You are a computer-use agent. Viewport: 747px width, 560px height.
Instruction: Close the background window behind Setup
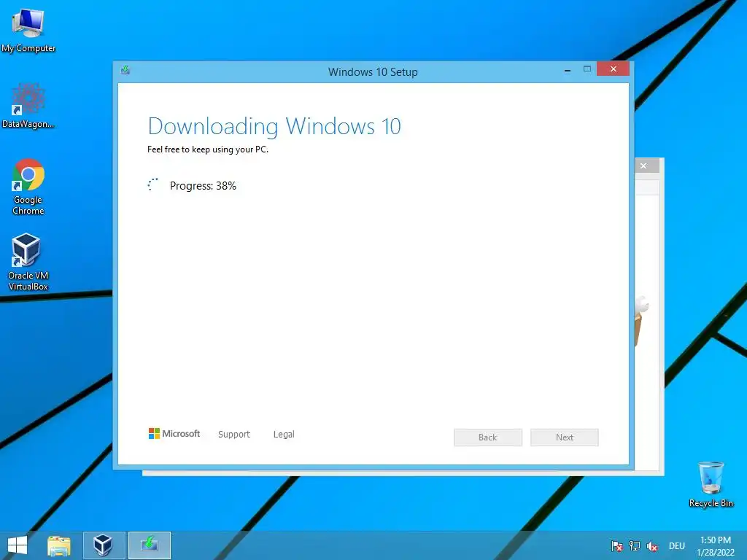(643, 166)
